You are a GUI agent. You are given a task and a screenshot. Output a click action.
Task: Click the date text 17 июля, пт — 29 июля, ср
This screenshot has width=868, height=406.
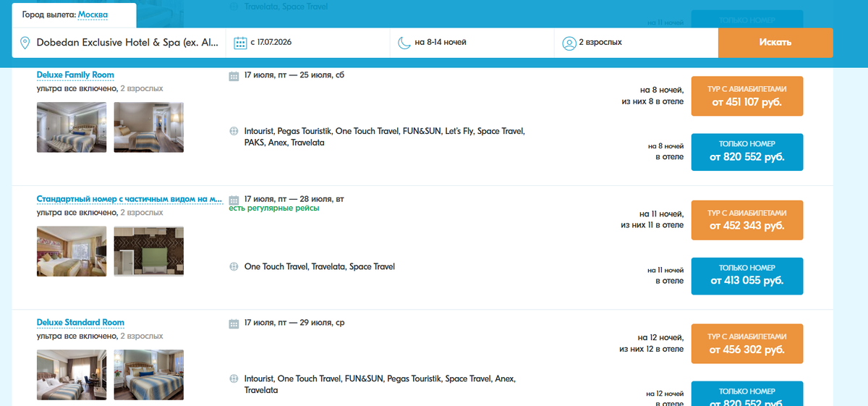pos(294,323)
